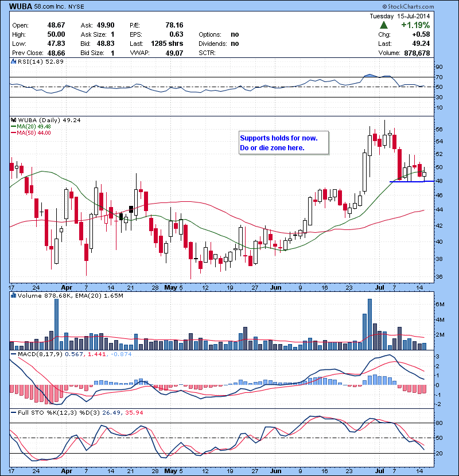
Task: Click the 56 price-scale label
Action: point(439,129)
